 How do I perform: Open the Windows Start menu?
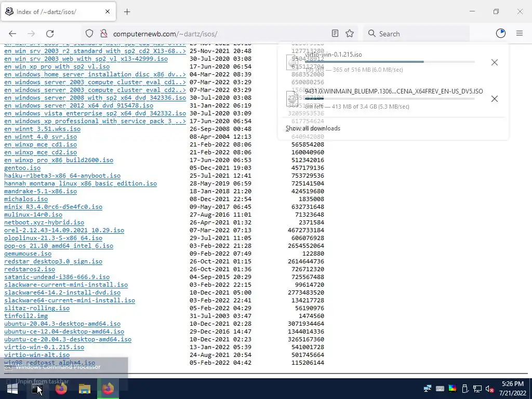12,389
